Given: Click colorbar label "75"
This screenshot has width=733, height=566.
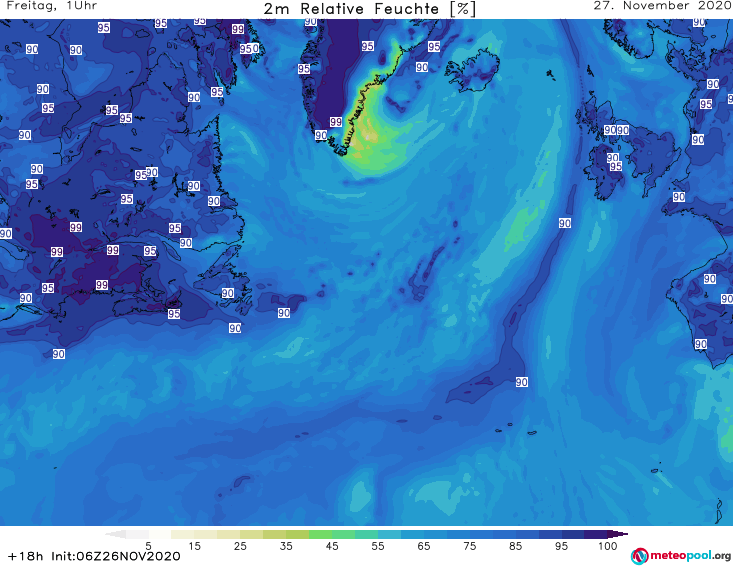Looking at the screenshot, I should (x=469, y=546).
